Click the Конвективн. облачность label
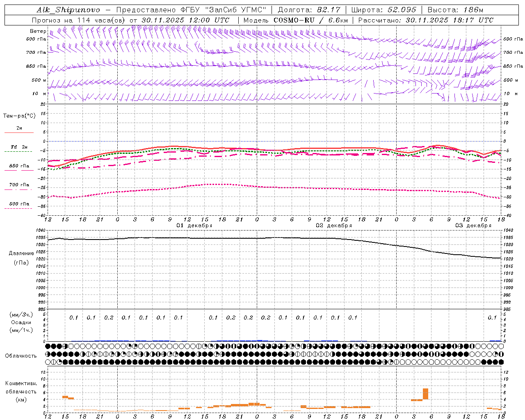This screenshot has height=420, width=525. click(x=21, y=388)
